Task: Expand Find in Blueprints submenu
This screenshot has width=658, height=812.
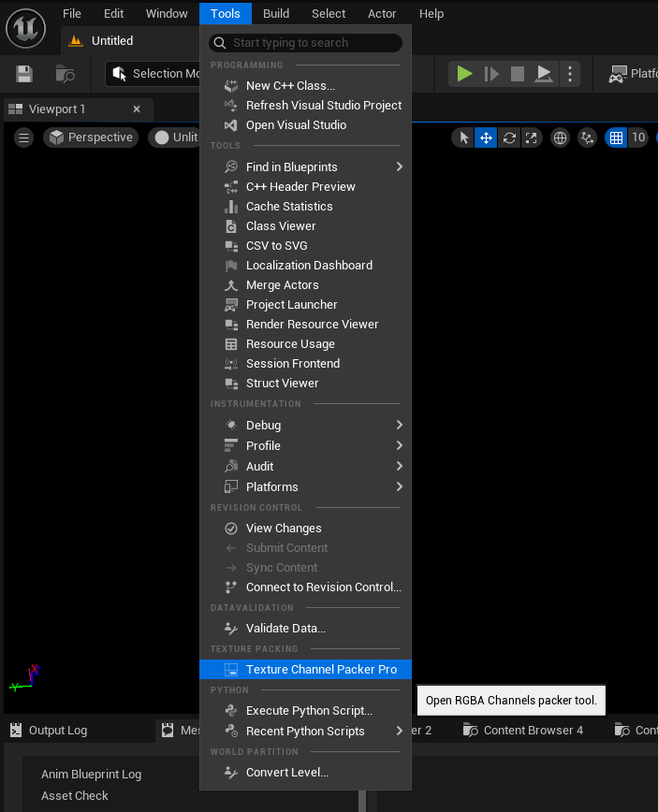Action: coord(306,167)
